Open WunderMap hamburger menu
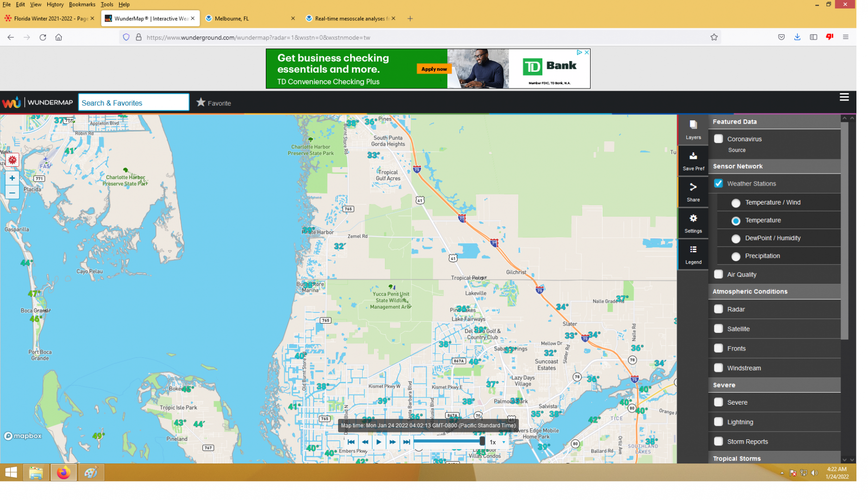This screenshot has width=868, height=500. (855, 98)
